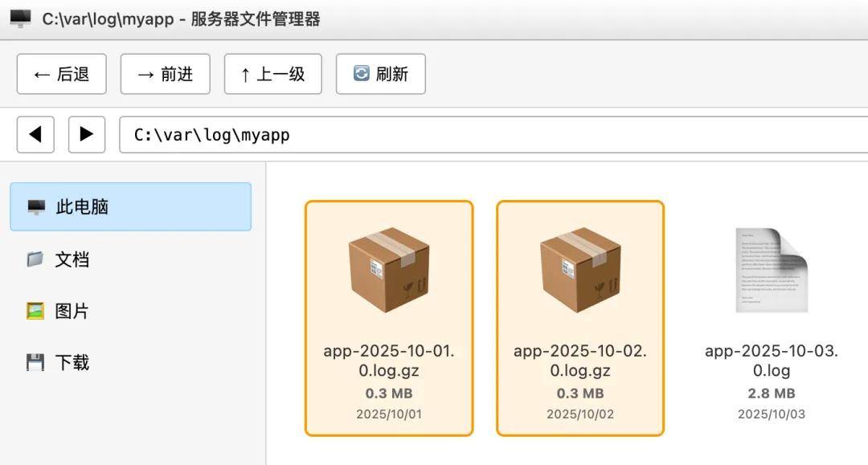Viewport: 868px width, 465px height.
Task: Click the document icon of app-2025-10-03.0.log
Action: click(771, 270)
